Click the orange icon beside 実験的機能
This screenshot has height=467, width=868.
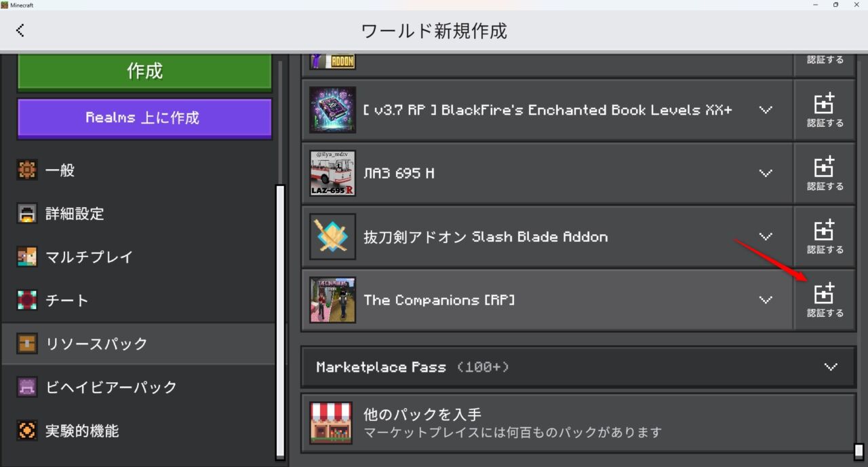pyautogui.click(x=27, y=431)
